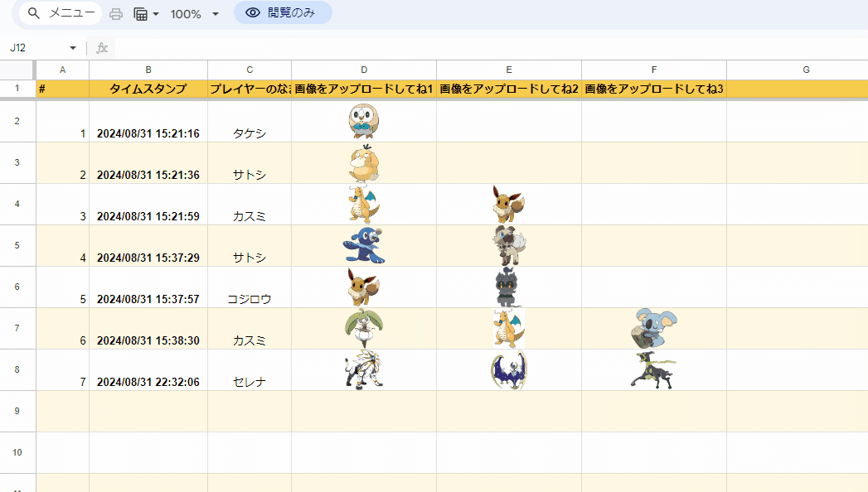Click the yellow duck image in row 3
868x492 pixels.
pos(364,163)
